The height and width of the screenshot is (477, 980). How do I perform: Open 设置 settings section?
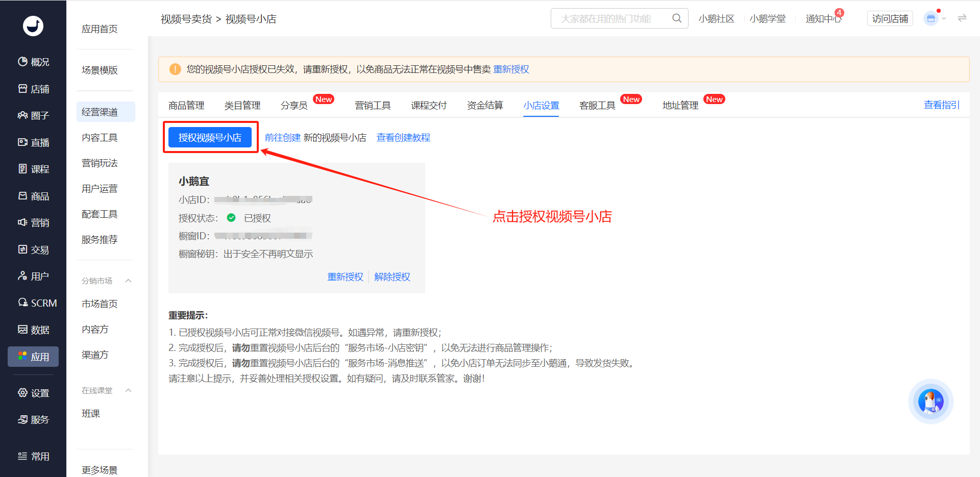tap(33, 393)
